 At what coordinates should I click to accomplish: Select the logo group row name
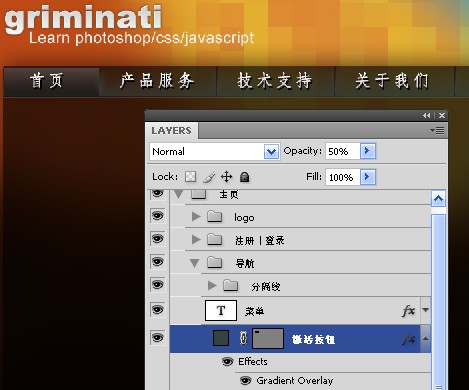click(x=244, y=218)
